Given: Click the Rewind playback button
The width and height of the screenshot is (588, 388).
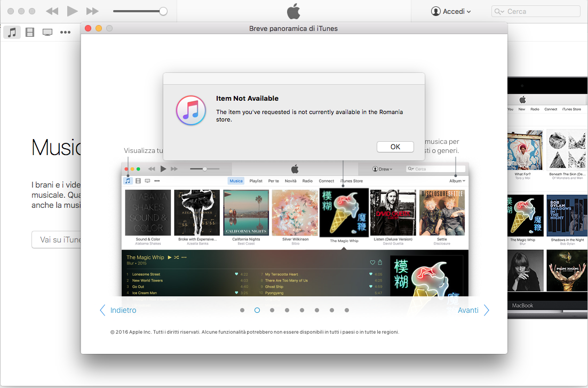Looking at the screenshot, I should (52, 11).
